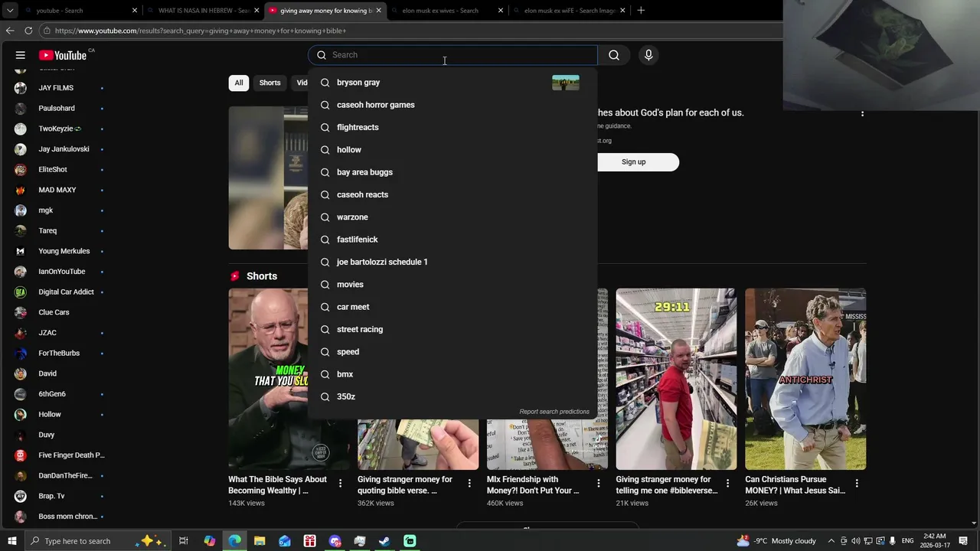Open MAD MAXY channel in sidebar
This screenshot has width=980, height=551.
click(57, 190)
